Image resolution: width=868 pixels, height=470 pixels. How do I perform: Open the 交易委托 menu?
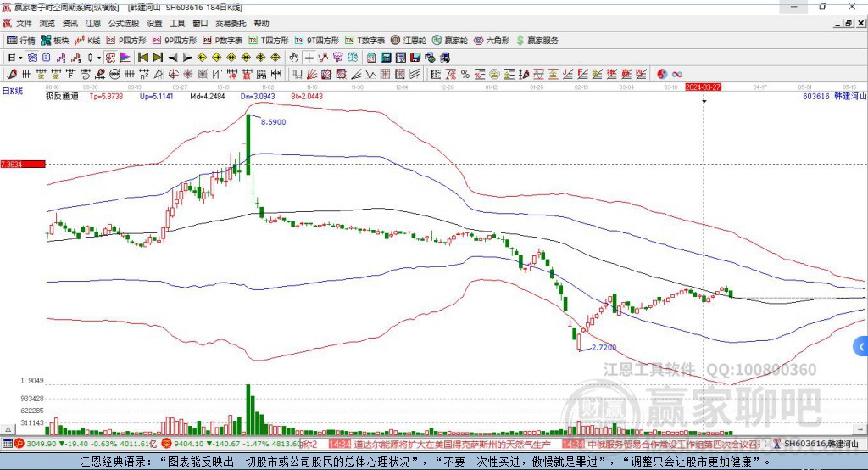231,23
